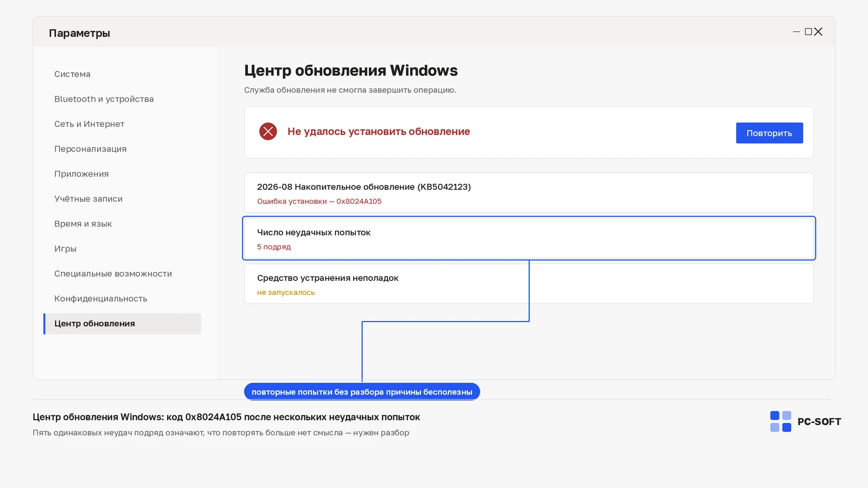Screen dimensions: 868x488
Task: Minimize the Параметры window
Action: 796,32
